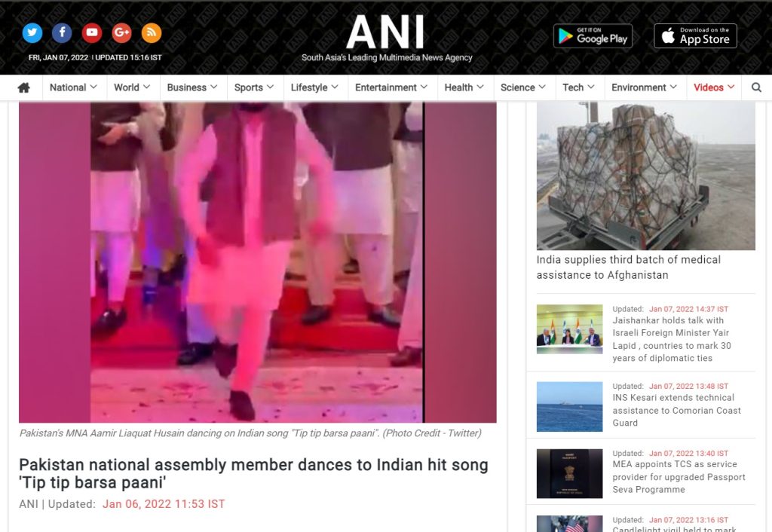The height and width of the screenshot is (532, 772).
Task: Click the Get it on Google Play button
Action: [x=593, y=35]
